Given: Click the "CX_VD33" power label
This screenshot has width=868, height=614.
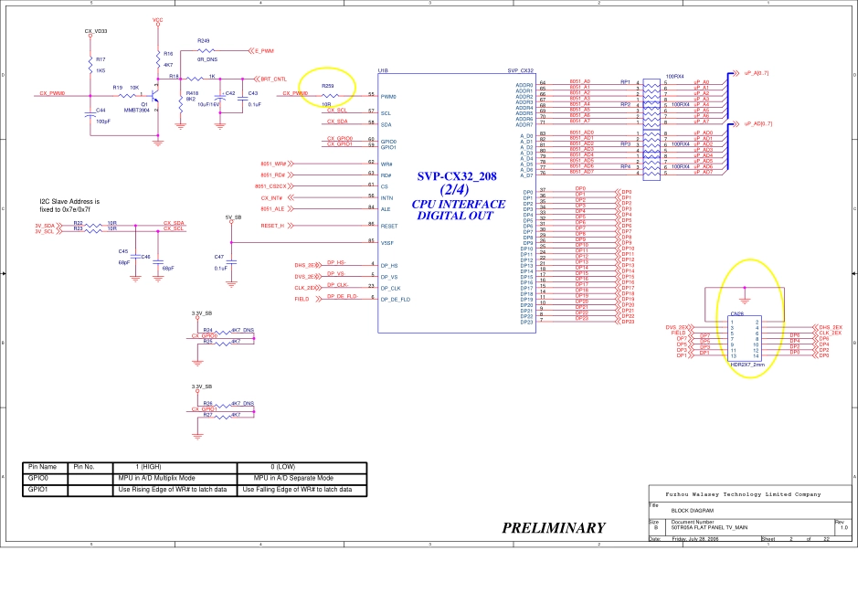Looking at the screenshot, I should point(96,31).
